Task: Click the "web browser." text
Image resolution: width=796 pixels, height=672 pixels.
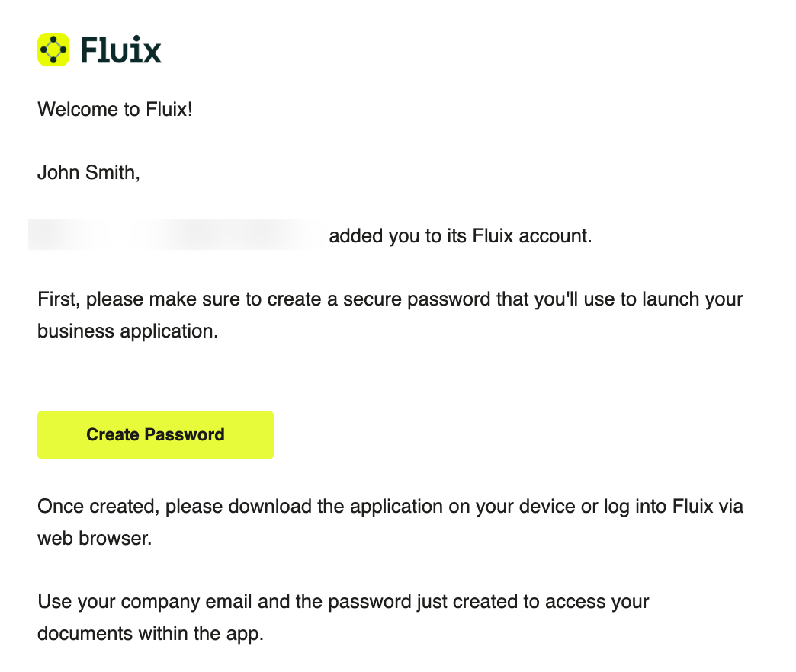Action: (x=95, y=539)
